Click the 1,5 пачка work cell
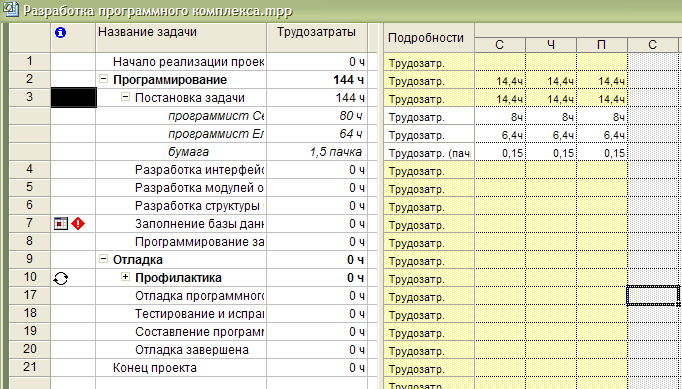The width and height of the screenshot is (682, 389). (x=317, y=152)
